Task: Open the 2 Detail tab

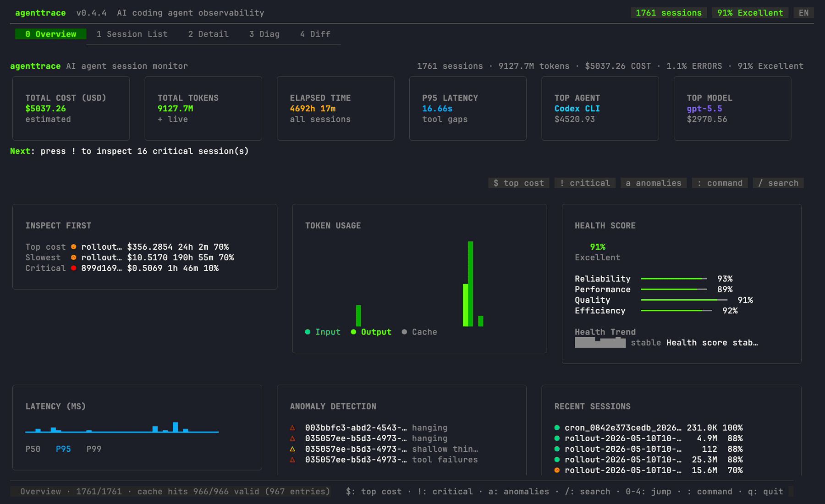Action: (208, 34)
